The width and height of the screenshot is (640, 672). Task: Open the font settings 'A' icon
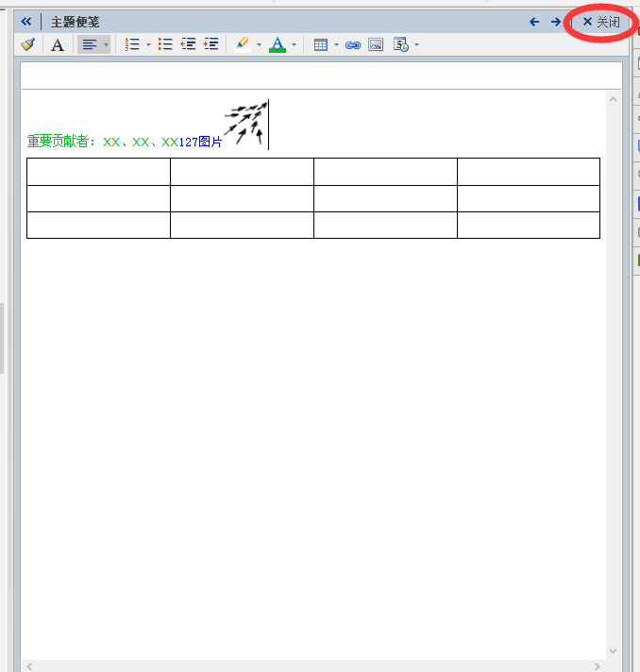(x=58, y=44)
